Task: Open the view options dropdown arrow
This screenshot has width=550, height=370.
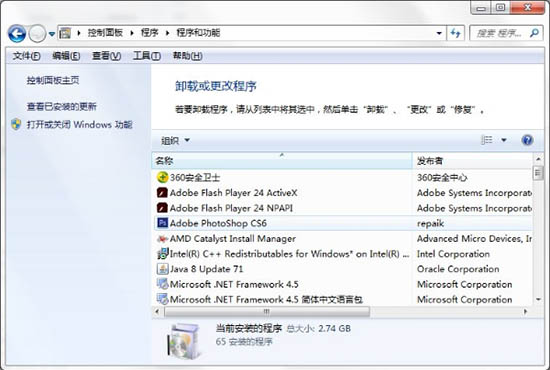Action: (504, 140)
